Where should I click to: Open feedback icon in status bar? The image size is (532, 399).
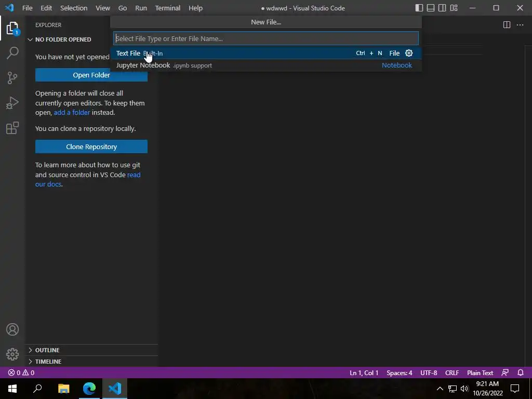(x=505, y=373)
